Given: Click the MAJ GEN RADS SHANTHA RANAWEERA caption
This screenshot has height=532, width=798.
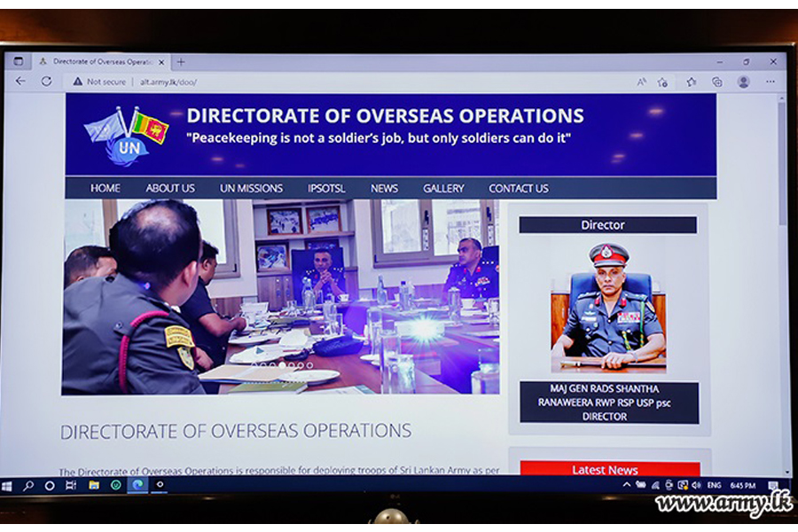Looking at the screenshot, I should [x=609, y=403].
